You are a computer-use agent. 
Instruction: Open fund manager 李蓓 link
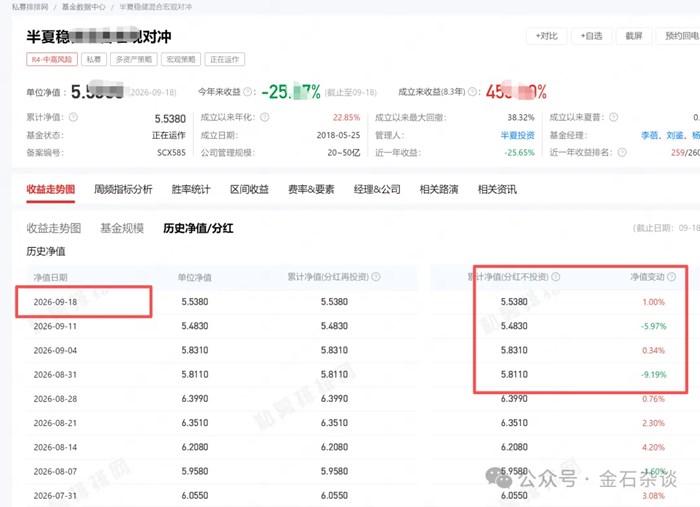click(x=650, y=135)
